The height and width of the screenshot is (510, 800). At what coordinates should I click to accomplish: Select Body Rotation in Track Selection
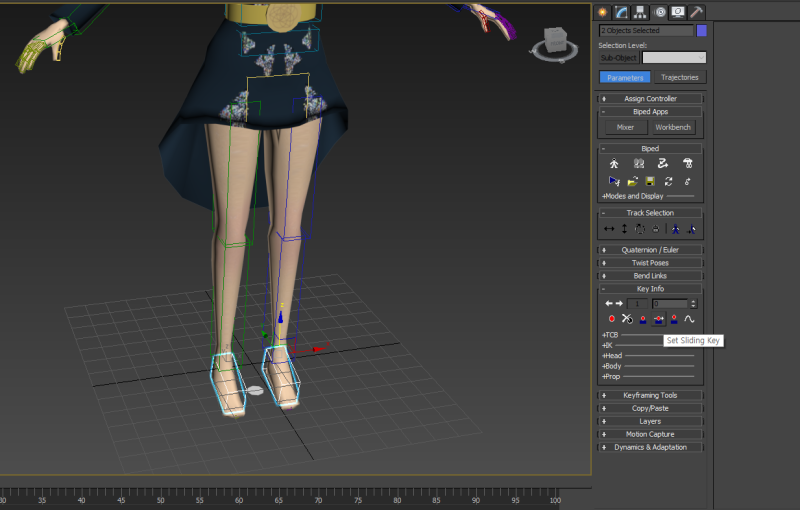coord(640,229)
